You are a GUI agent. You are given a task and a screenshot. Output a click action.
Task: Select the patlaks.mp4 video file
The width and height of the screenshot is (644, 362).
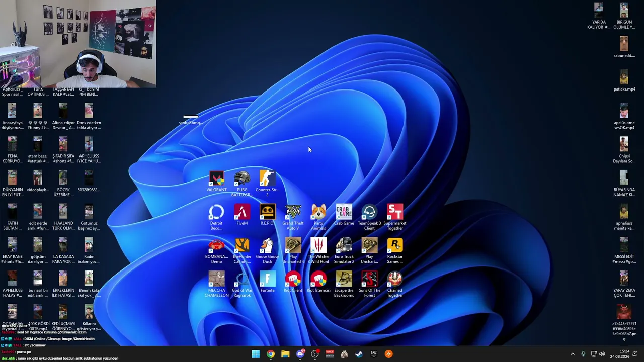tap(624, 81)
